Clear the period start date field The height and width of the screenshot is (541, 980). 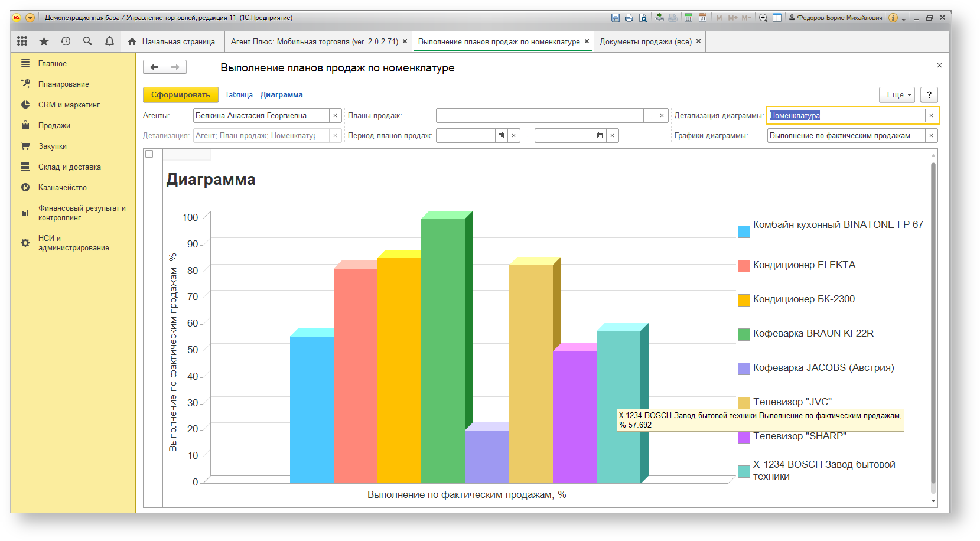(x=513, y=136)
